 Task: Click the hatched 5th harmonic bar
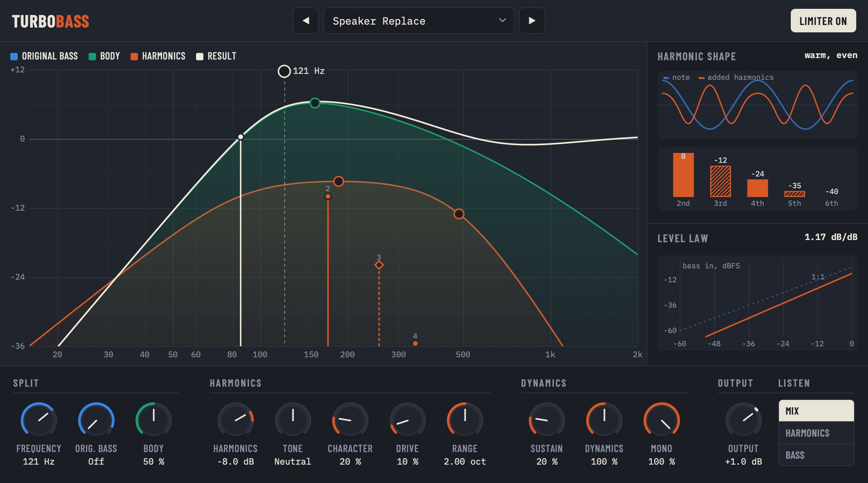(x=794, y=194)
